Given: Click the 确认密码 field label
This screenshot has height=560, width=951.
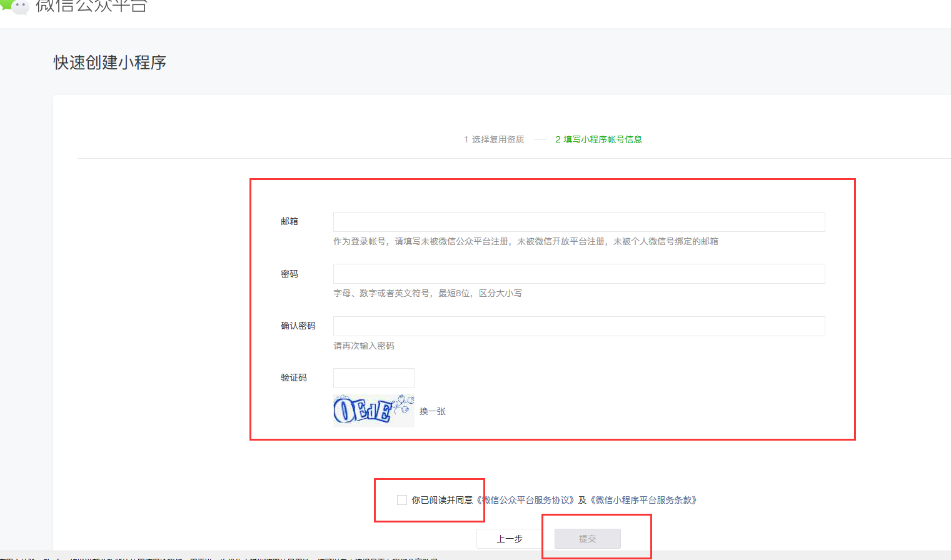Looking at the screenshot, I should point(298,326).
